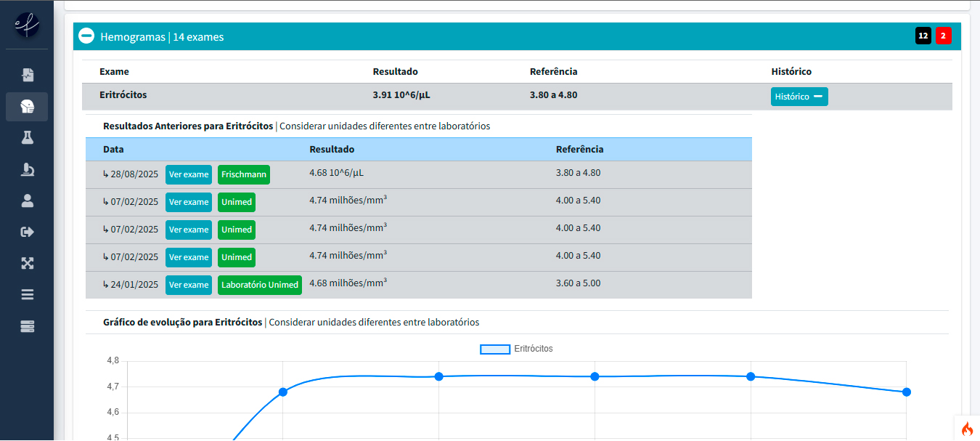Collapse the Hemogramas panel with the minus icon
Image resolution: width=980 pixels, height=441 pixels.
click(86, 36)
